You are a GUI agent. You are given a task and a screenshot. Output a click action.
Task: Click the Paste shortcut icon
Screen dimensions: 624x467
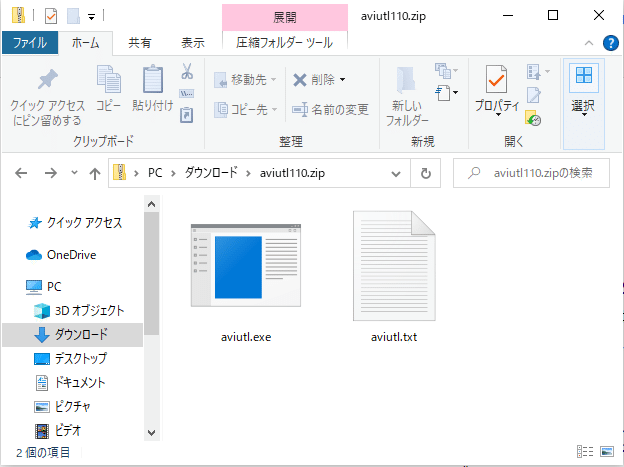click(x=187, y=115)
